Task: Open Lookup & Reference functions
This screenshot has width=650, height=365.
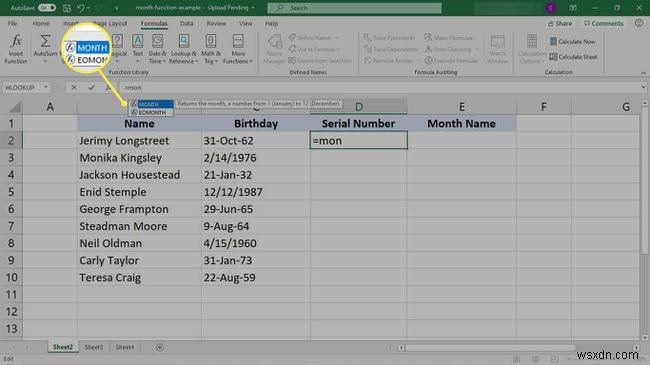Action: point(184,49)
